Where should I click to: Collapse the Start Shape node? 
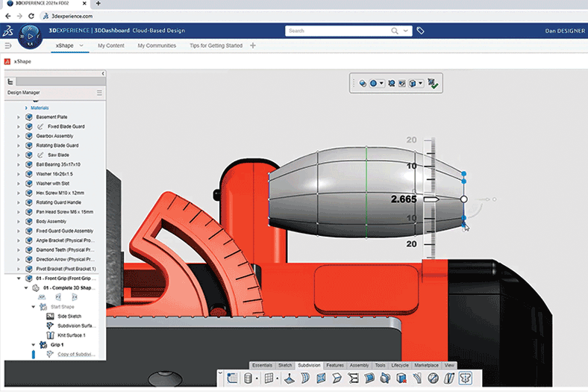pyautogui.click(x=34, y=307)
